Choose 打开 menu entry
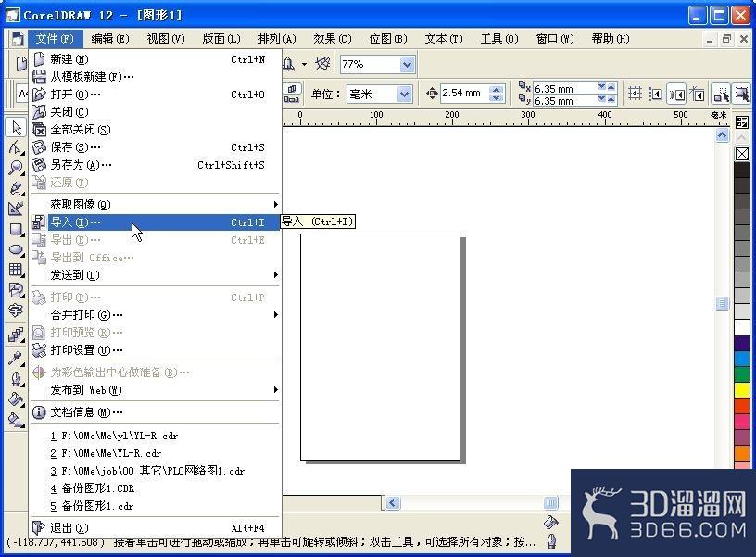Screen dimensions: 756x557 click(x=156, y=95)
